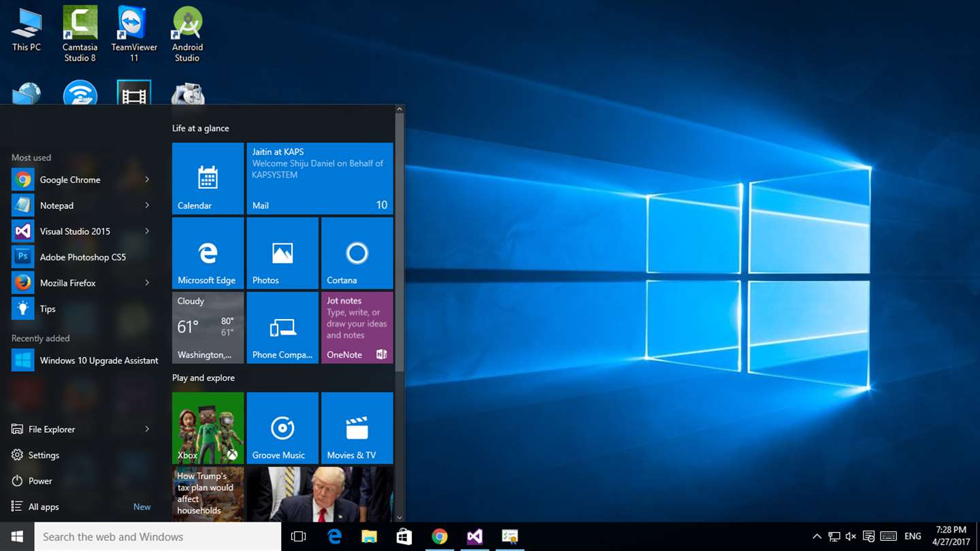The image size is (980, 551).
Task: Open the Trump tax plan news tile
Action: point(208,495)
